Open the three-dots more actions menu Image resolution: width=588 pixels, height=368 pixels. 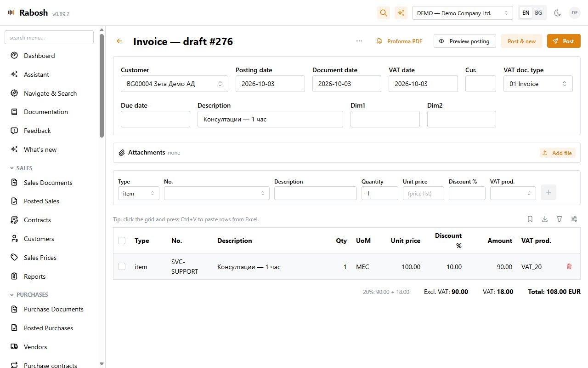359,41
